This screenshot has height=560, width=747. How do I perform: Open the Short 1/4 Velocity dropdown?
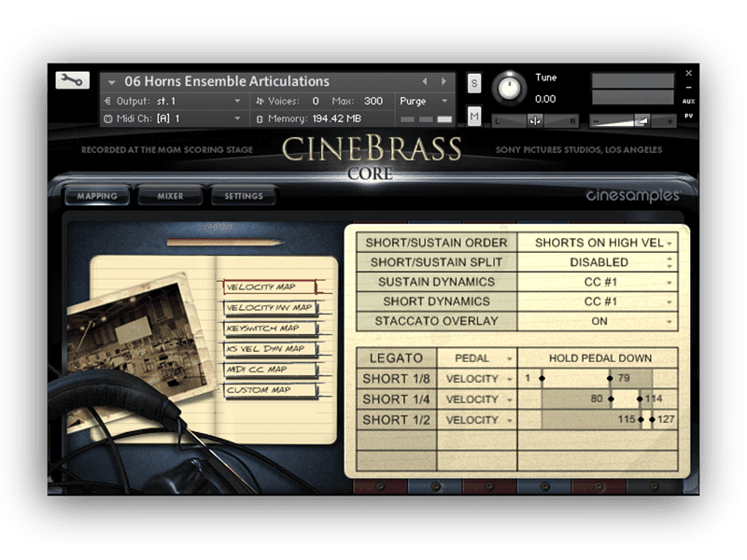[477, 399]
